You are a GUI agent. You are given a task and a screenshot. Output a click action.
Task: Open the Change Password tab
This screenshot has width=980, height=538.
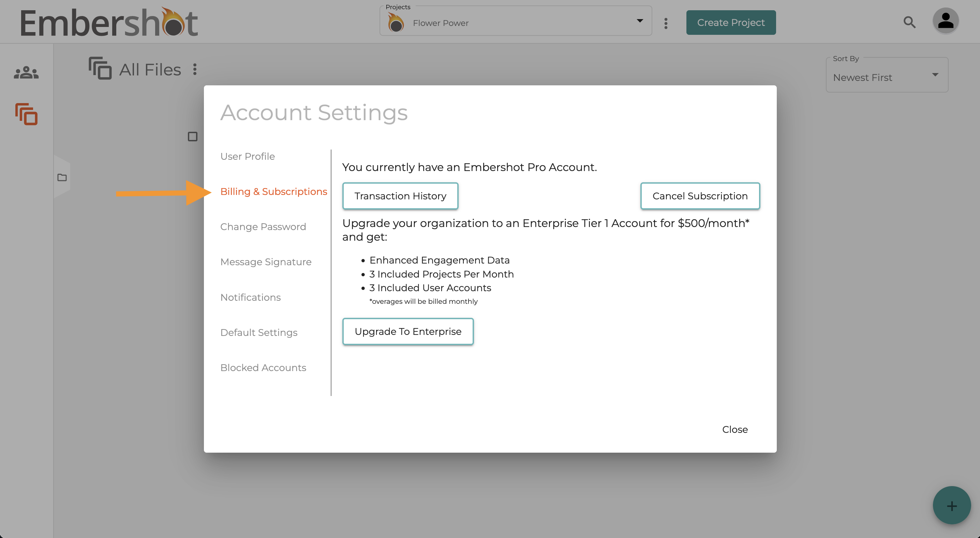point(263,227)
